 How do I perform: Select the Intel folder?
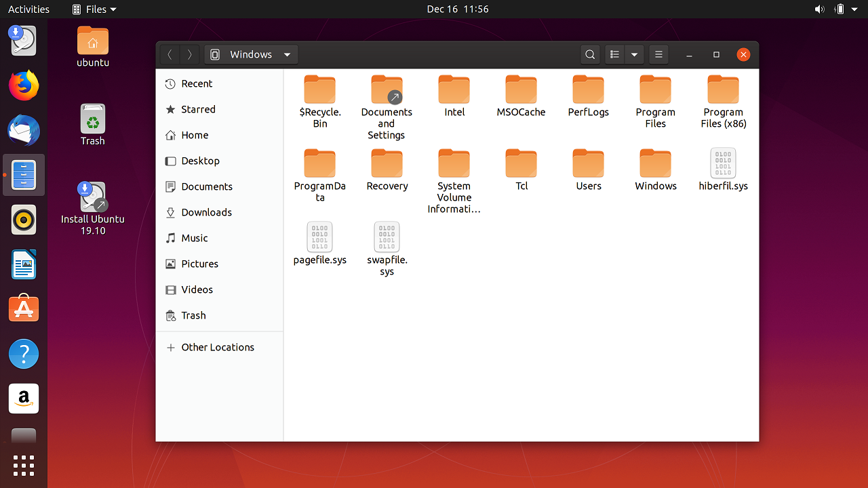[454, 96]
